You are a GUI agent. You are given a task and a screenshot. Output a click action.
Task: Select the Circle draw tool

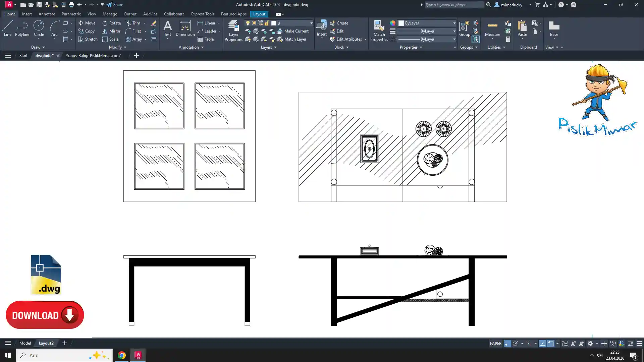[39, 28]
